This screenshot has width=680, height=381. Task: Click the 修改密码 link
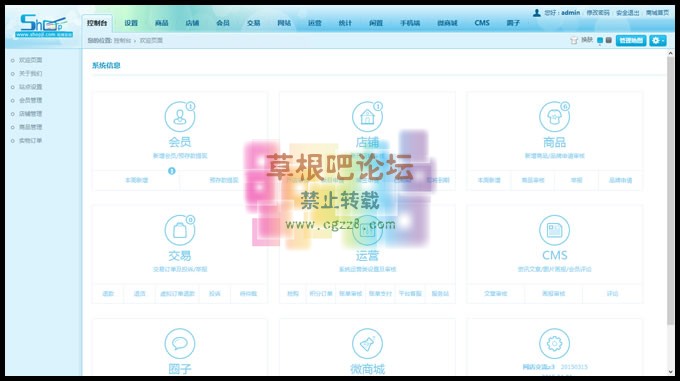click(598, 13)
